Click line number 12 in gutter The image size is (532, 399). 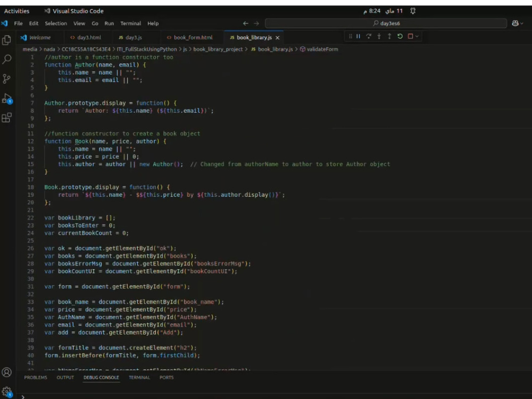click(x=30, y=141)
